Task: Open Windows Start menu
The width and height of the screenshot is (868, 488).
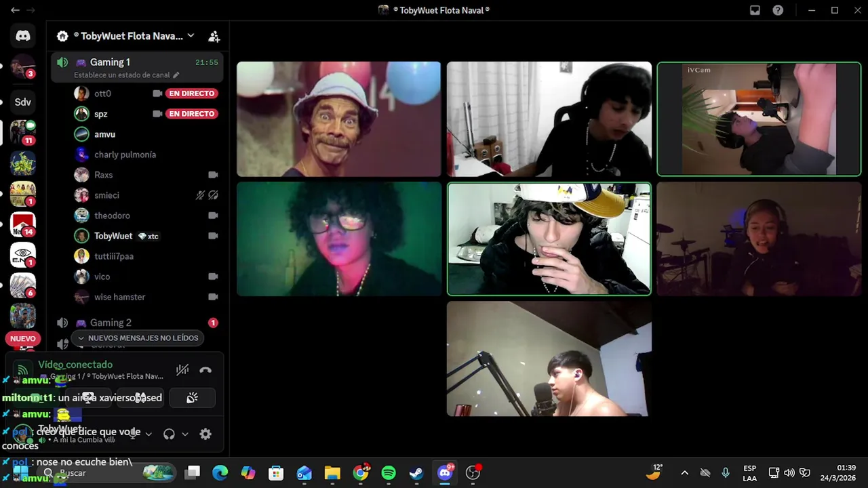Action: [x=20, y=472]
